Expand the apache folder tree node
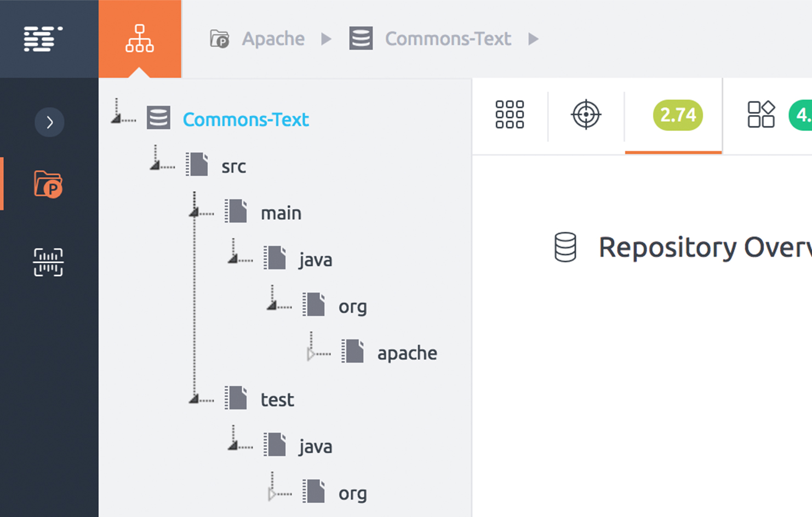Screen dimensions: 812x517 [x=311, y=354]
